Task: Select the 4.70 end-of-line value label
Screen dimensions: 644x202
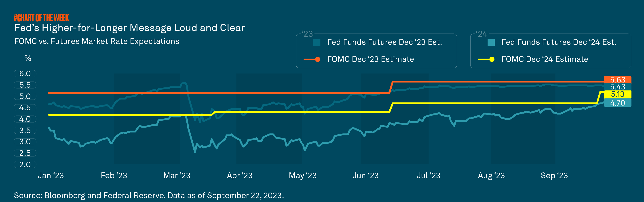Action: click(x=617, y=103)
